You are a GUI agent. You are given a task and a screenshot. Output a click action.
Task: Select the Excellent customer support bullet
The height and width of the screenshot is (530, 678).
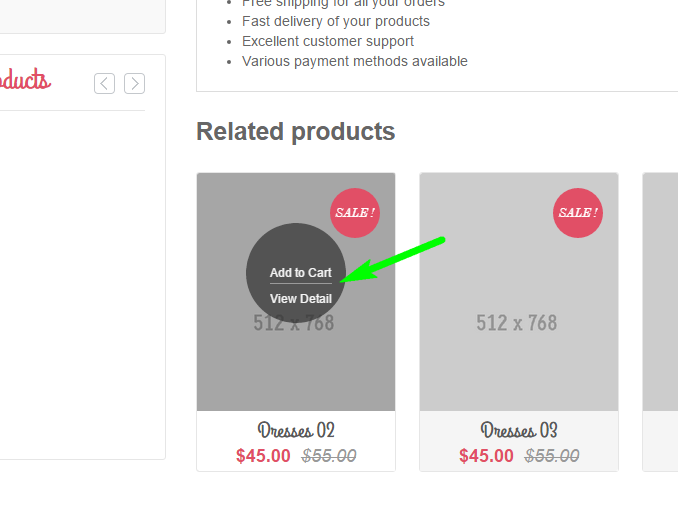(x=327, y=41)
